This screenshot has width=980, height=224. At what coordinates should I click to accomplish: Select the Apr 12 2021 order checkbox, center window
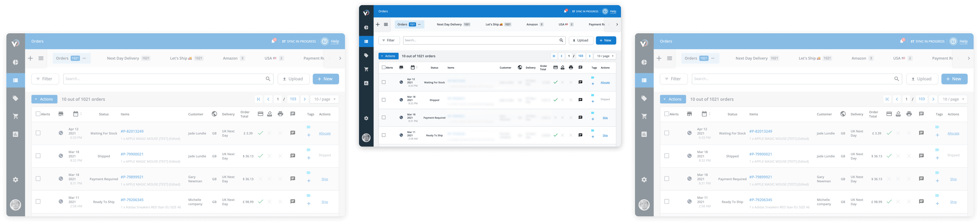click(x=384, y=82)
